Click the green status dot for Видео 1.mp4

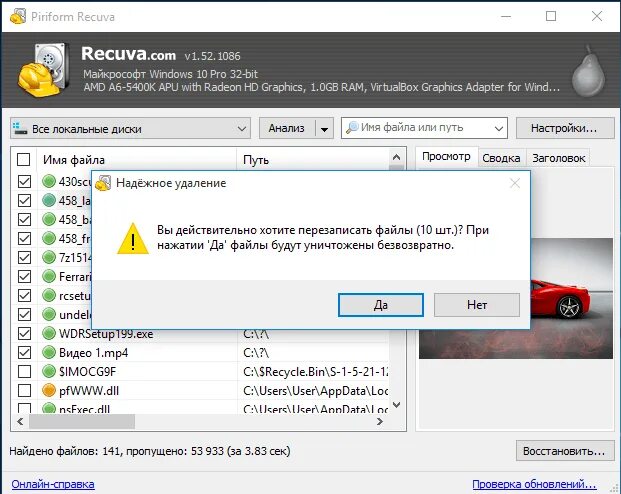coord(49,353)
